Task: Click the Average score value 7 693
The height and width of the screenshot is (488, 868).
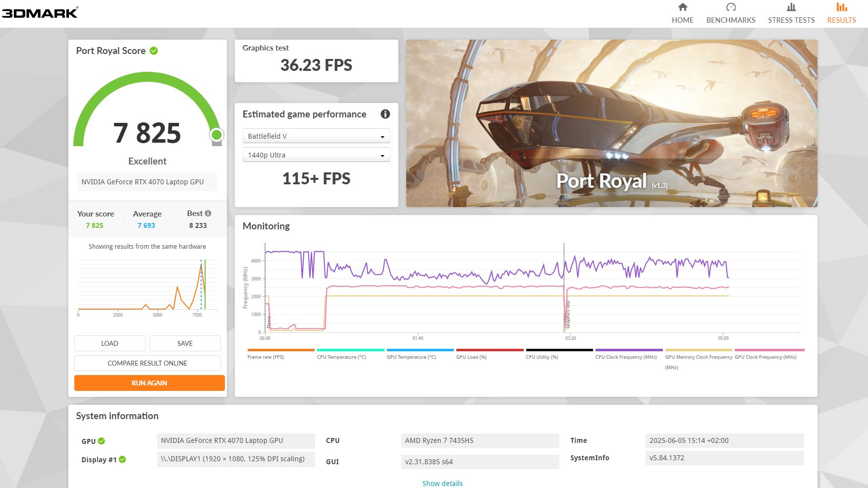Action: [146, 225]
